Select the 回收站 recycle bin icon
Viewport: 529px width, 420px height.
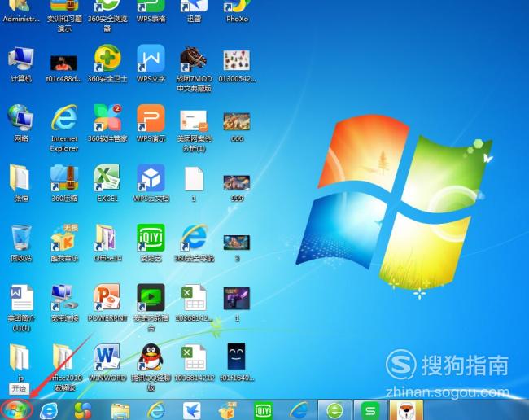[x=21, y=243]
